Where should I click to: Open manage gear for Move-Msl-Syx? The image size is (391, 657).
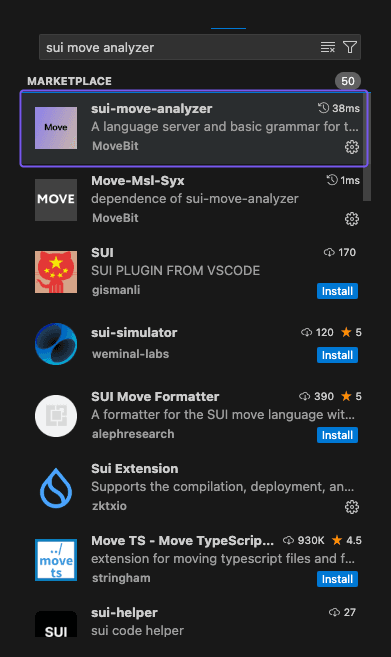352,219
